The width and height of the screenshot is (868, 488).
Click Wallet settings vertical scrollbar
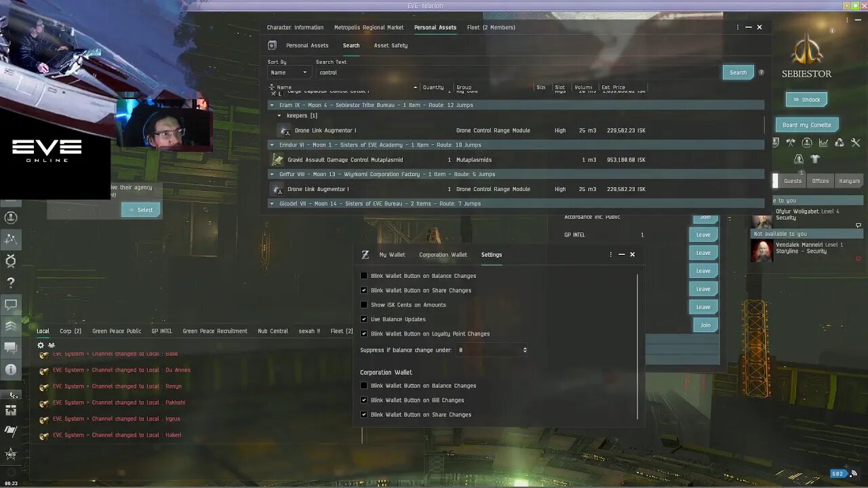click(x=638, y=346)
